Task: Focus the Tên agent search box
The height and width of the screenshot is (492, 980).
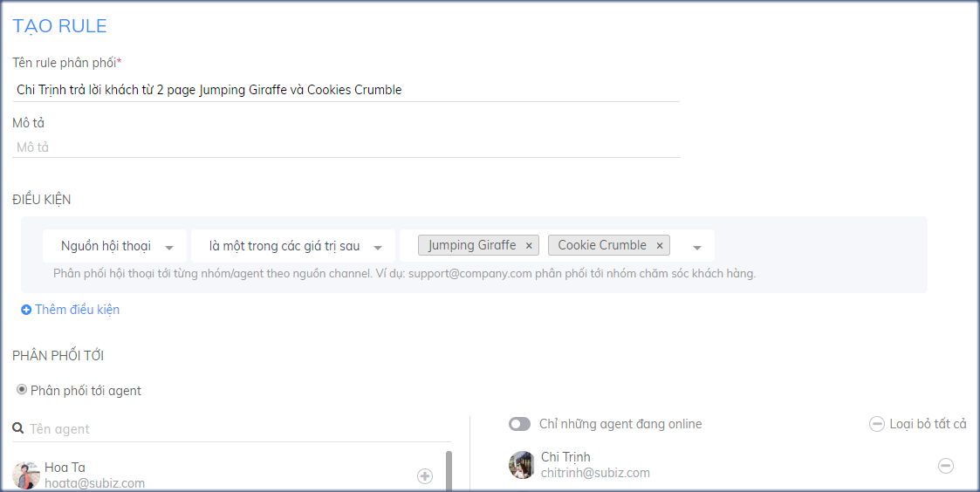Action: click(x=236, y=429)
